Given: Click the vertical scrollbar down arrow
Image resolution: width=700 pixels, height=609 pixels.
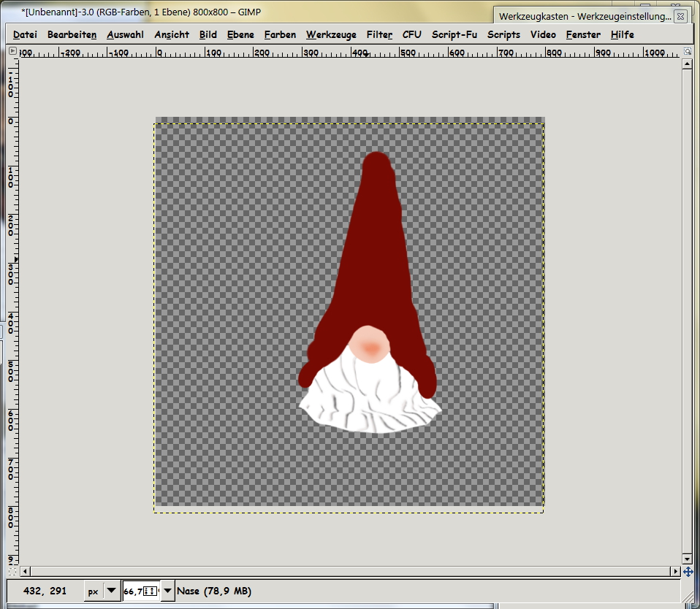Looking at the screenshot, I should point(687,559).
